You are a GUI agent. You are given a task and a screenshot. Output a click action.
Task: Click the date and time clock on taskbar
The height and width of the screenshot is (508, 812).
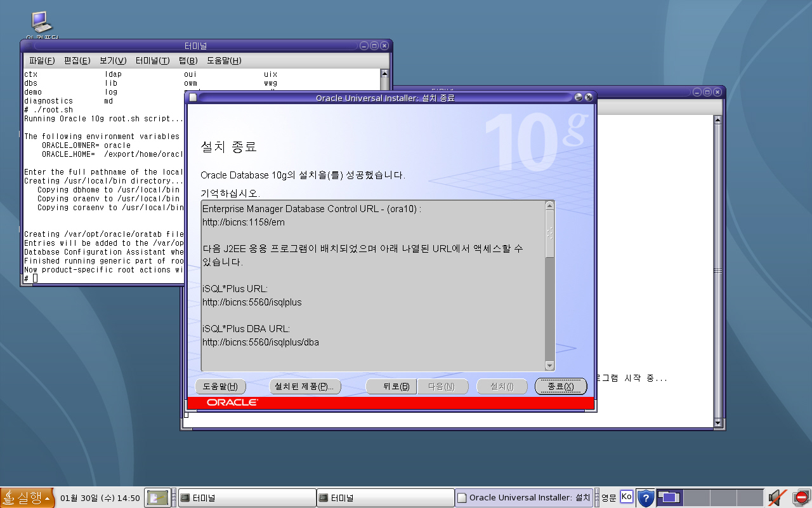100,498
